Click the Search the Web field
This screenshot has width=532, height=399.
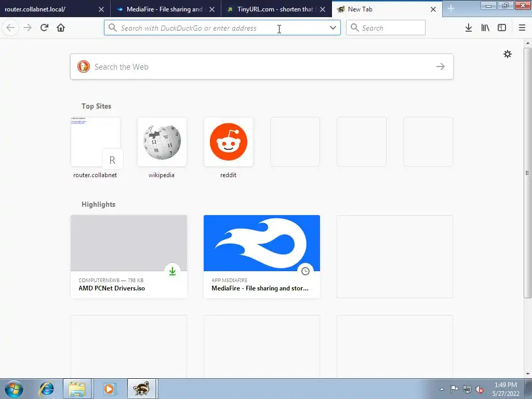pyautogui.click(x=262, y=66)
